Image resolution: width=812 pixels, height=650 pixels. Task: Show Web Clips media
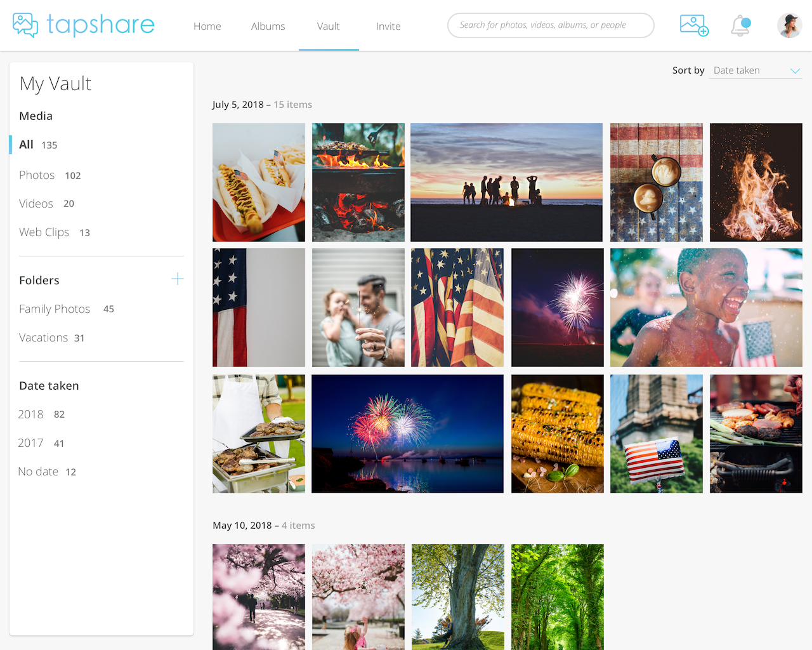tap(55, 232)
